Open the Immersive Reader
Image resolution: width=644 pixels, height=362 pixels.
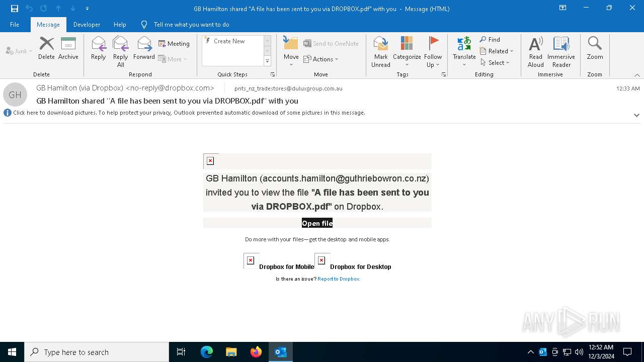point(561,51)
